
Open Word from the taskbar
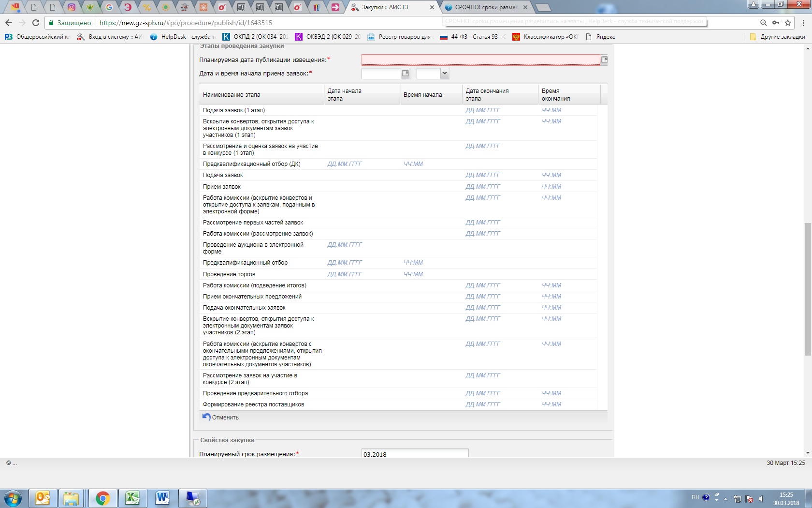(x=162, y=498)
